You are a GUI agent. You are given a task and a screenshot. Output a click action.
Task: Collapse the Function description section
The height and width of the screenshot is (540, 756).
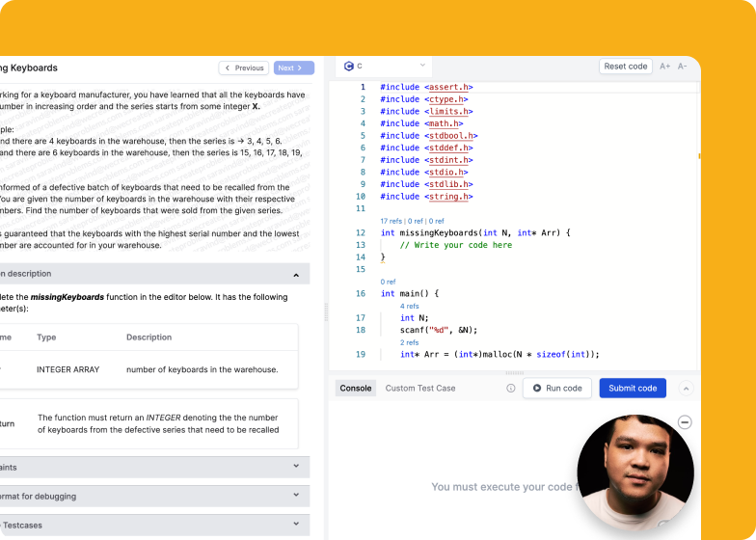(x=296, y=275)
